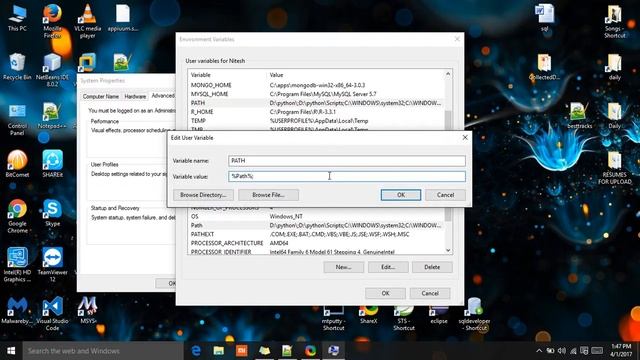Image resolution: width=640 pixels, height=360 pixels.
Task: Open sql document on desktop
Action: [544, 18]
